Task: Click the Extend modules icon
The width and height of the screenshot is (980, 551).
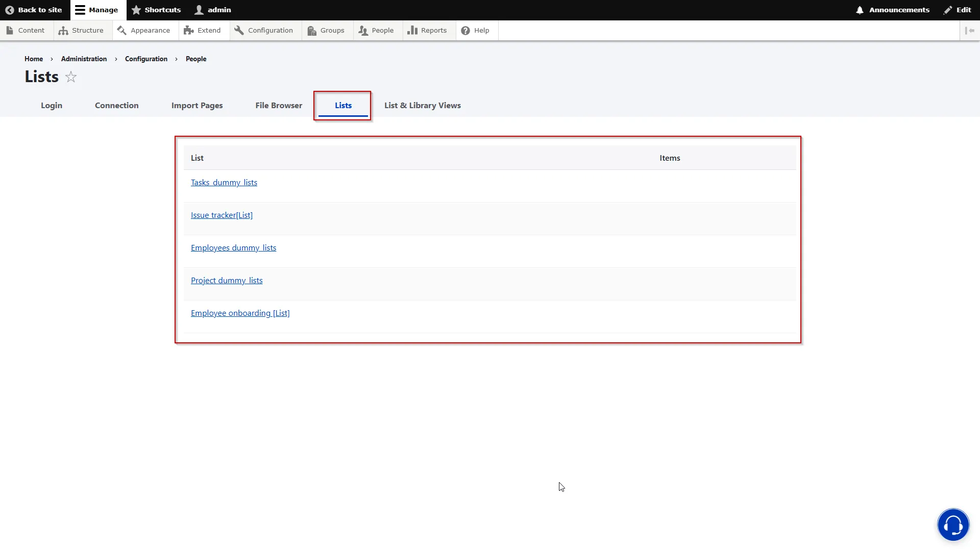Action: coord(188,30)
